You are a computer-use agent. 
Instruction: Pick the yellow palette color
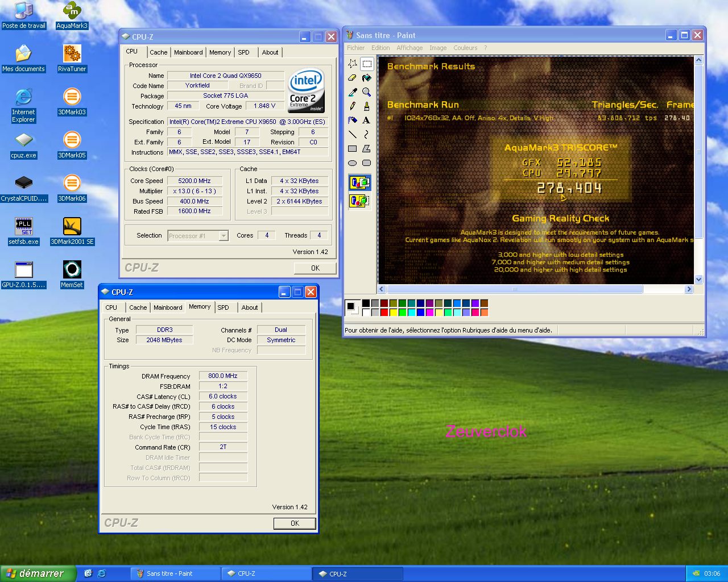(x=394, y=312)
